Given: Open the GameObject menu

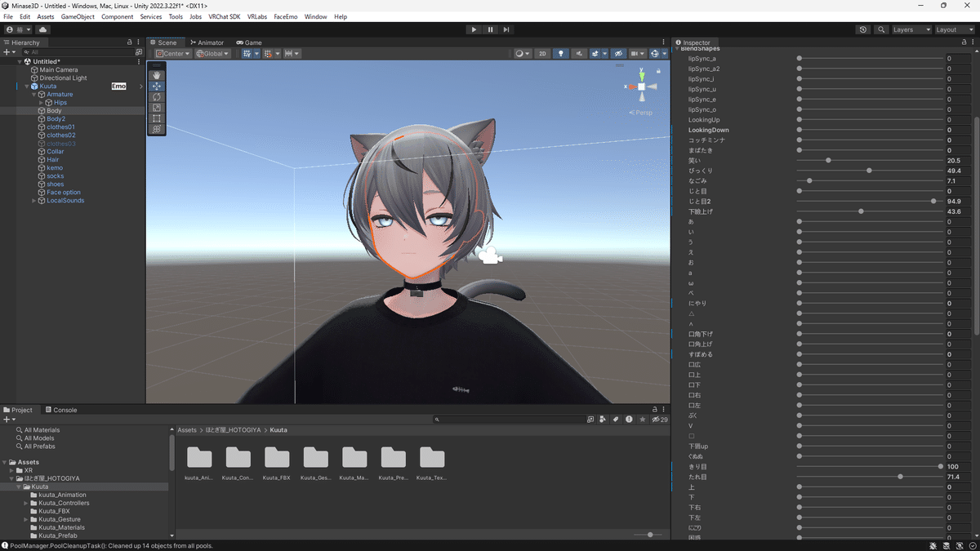Looking at the screenshot, I should point(78,16).
